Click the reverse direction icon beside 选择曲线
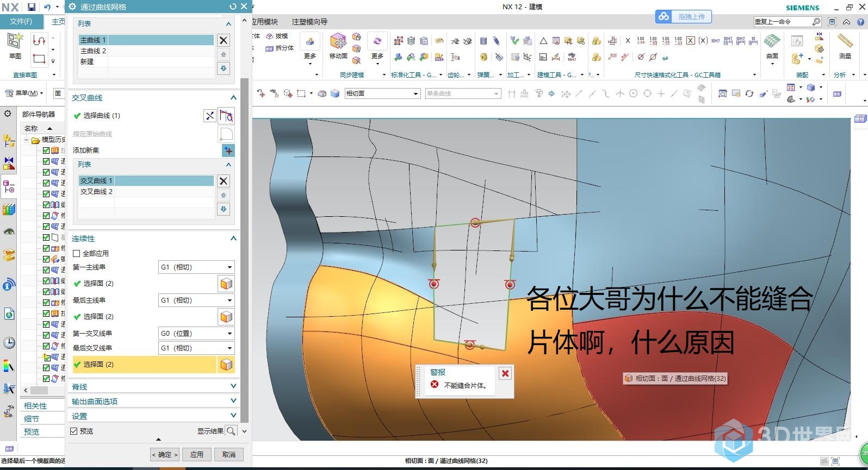Screen dimensions: 868x470 tap(209, 116)
